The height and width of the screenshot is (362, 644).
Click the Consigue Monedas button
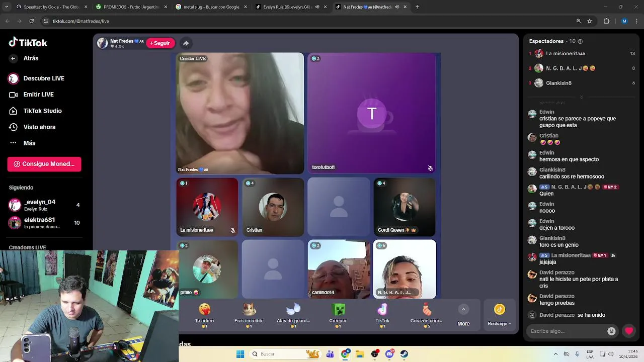click(44, 164)
